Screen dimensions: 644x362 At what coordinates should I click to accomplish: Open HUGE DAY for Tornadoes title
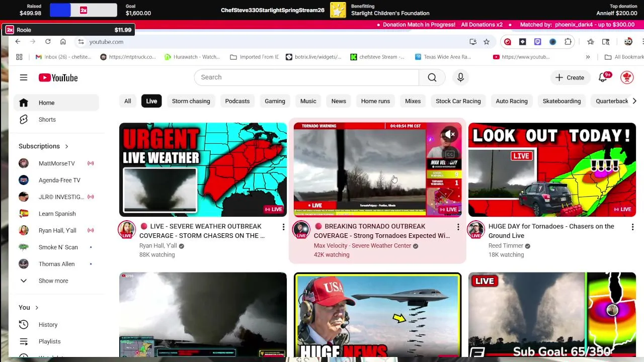point(551,231)
